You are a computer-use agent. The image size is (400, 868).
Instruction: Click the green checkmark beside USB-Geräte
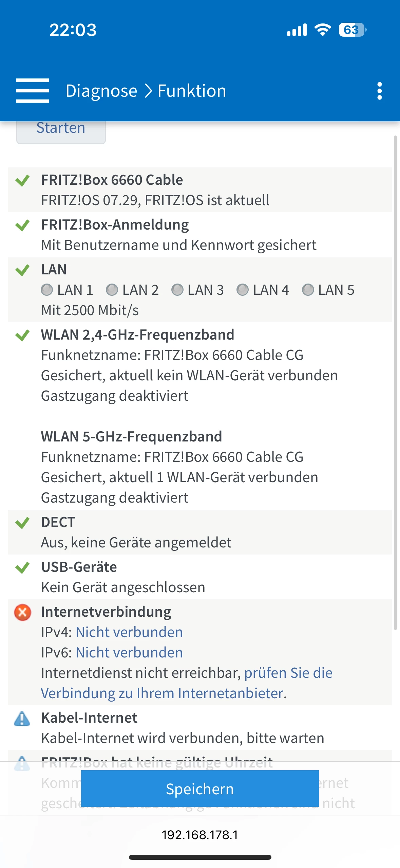tap(22, 567)
